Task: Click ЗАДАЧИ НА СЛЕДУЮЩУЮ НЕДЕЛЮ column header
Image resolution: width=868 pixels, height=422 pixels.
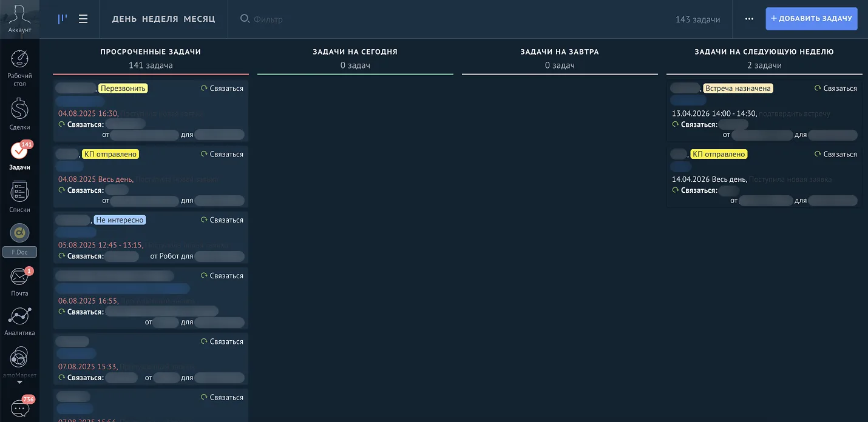Action: (x=764, y=52)
